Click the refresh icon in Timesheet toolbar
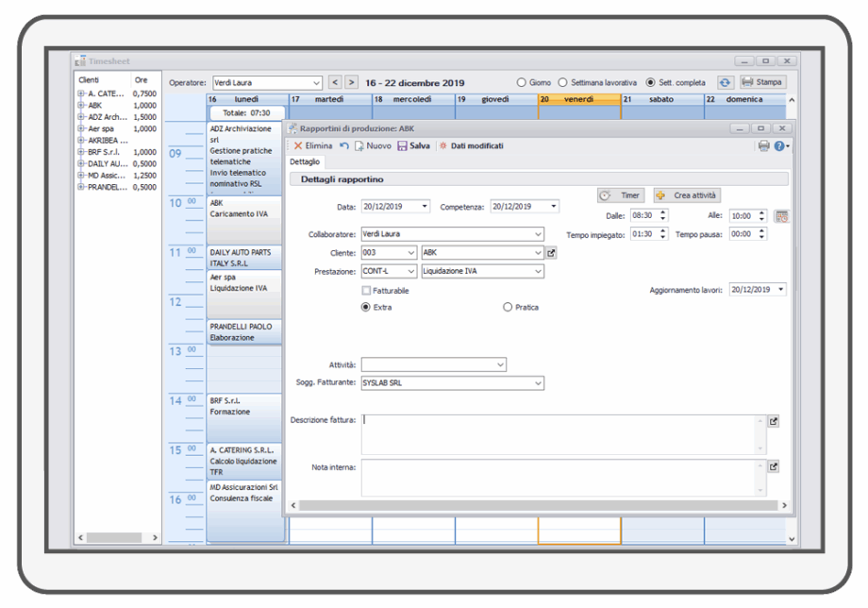 click(x=725, y=82)
